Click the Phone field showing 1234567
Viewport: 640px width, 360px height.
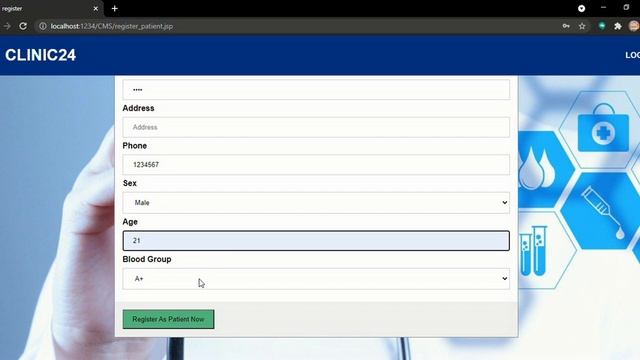click(x=316, y=164)
